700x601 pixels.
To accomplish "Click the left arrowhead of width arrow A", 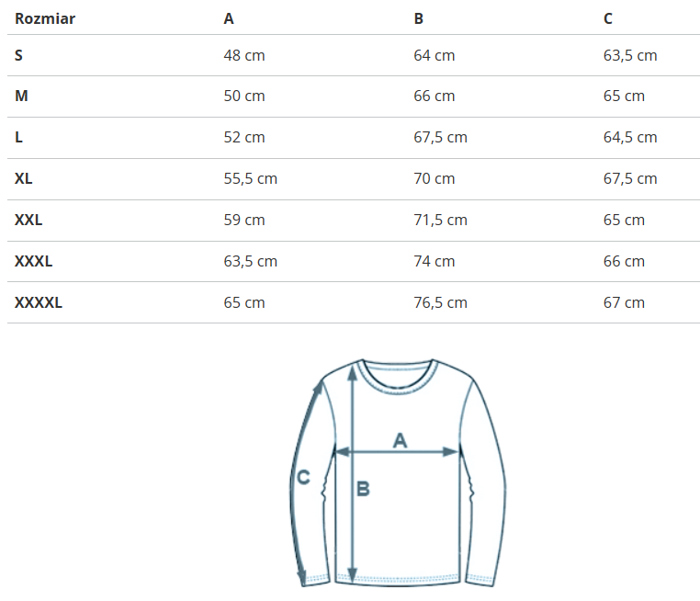I will [x=341, y=452].
